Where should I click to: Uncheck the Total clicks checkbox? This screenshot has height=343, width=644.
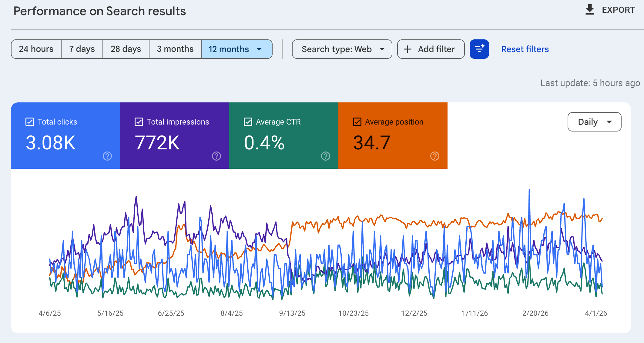click(30, 122)
